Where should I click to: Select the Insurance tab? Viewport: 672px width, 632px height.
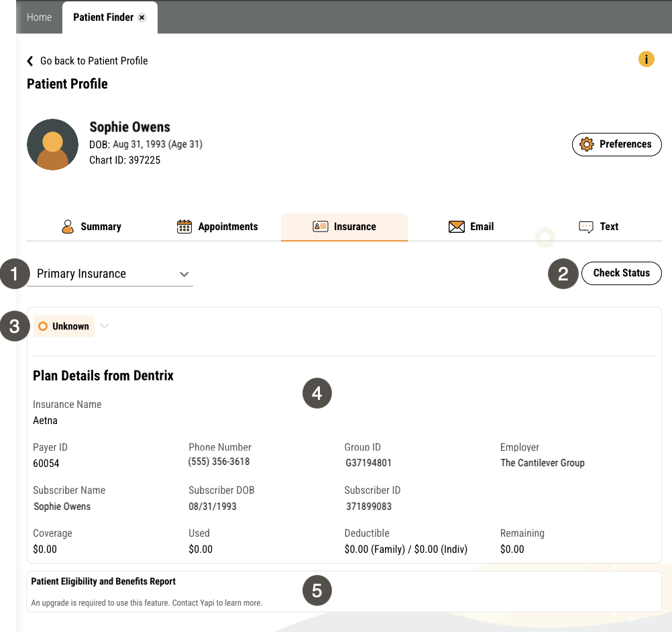344,226
